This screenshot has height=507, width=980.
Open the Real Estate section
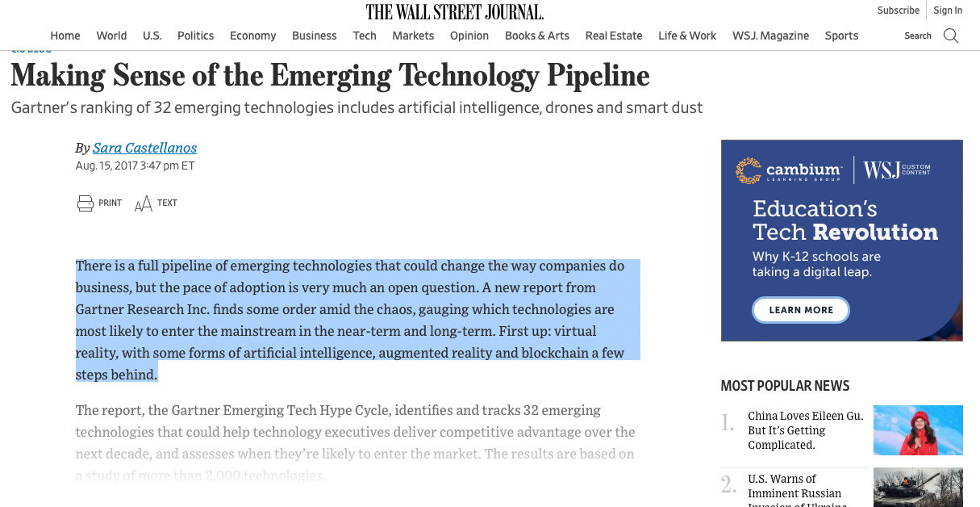[x=614, y=36]
